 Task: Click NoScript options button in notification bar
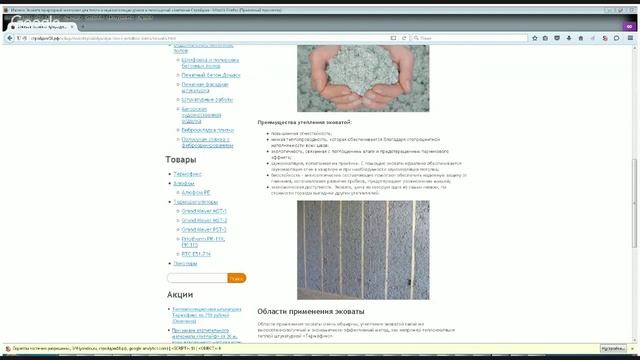(613, 349)
